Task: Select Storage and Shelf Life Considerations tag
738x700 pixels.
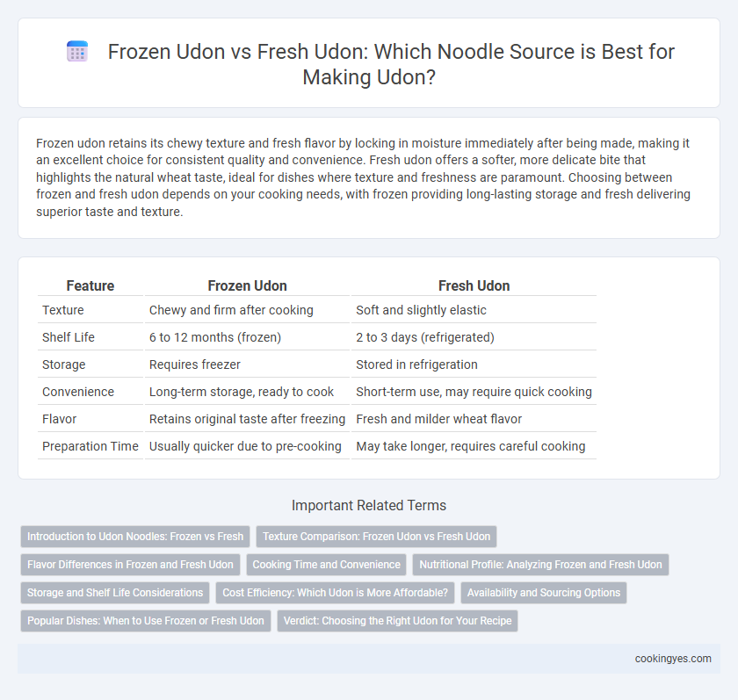Action: coord(115,593)
